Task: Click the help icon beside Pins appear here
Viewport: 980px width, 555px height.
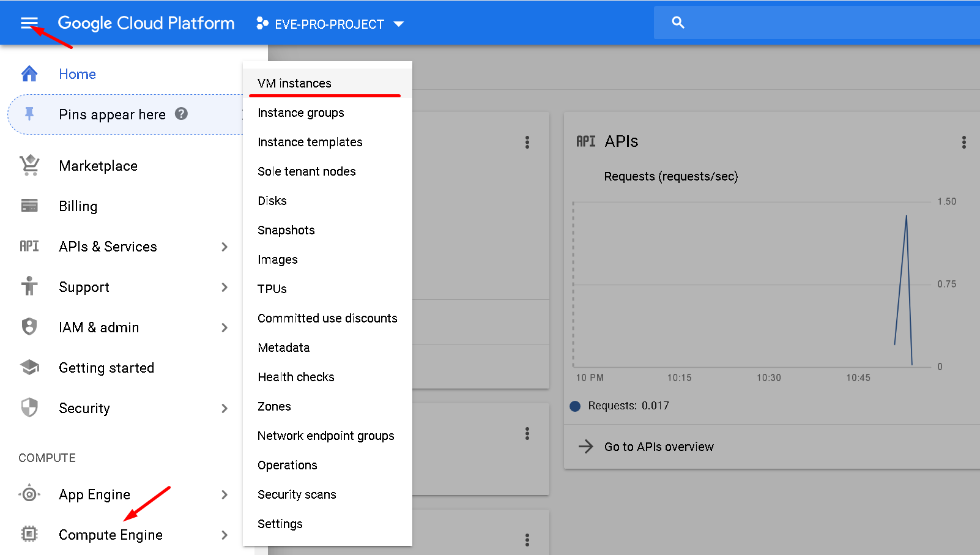Action: (x=181, y=114)
